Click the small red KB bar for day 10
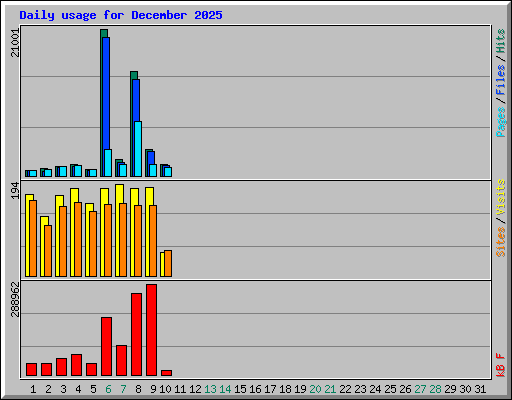 click(x=166, y=373)
